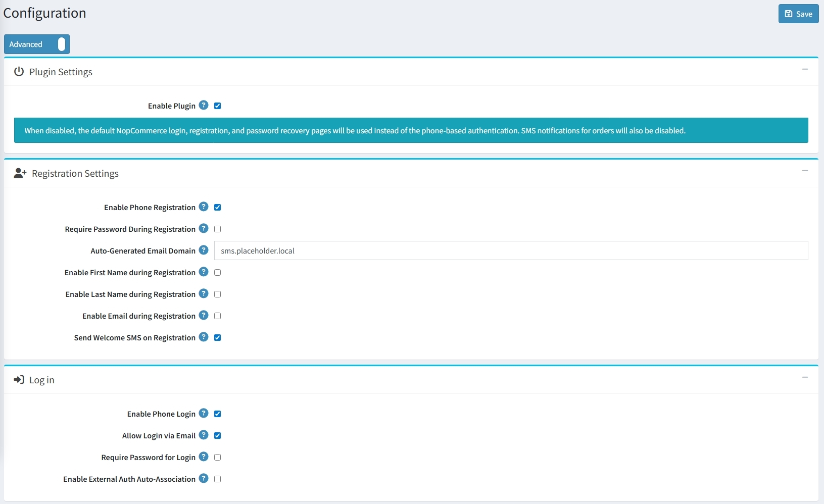824x504 pixels.
Task: Open help tooltip for Enable Phone Registration
Action: [x=204, y=207]
